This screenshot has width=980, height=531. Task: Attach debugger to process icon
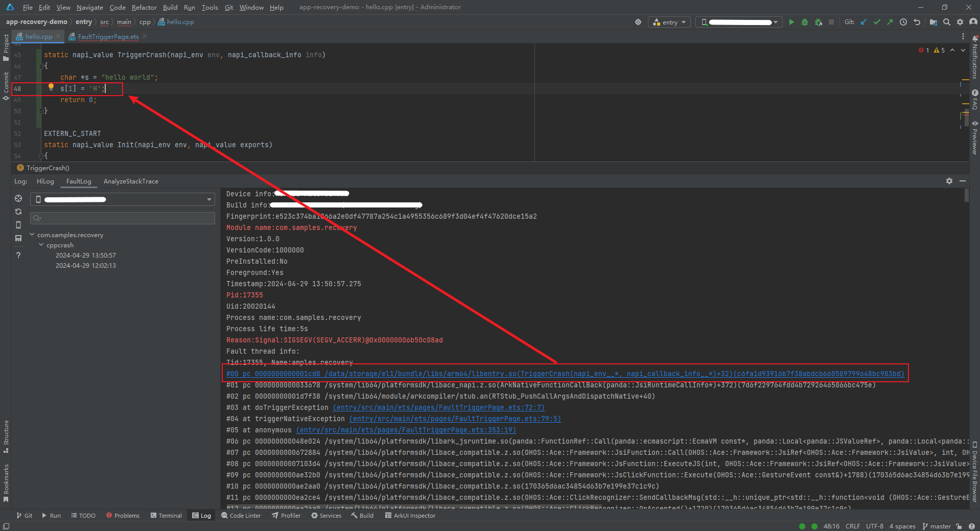coord(819,22)
